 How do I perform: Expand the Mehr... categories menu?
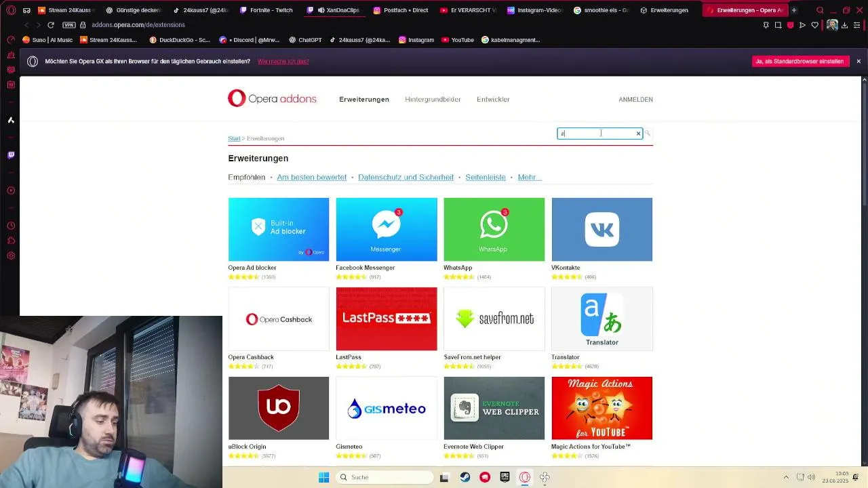[x=529, y=178]
